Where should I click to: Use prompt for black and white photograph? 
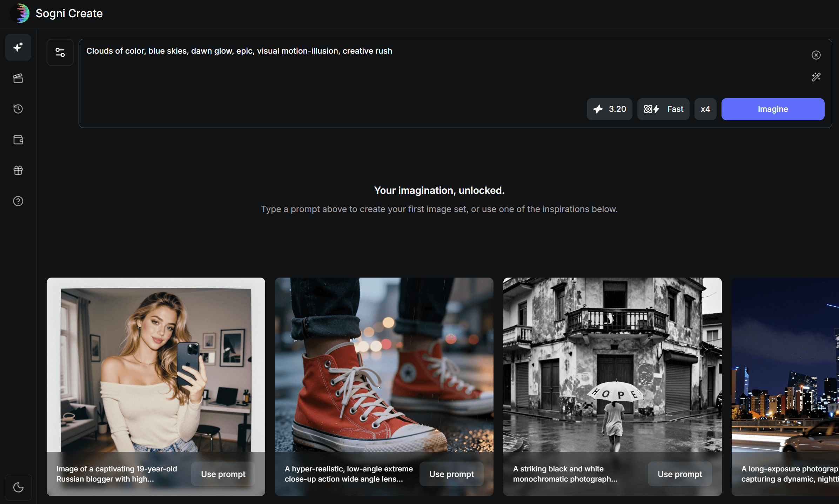coord(679,474)
